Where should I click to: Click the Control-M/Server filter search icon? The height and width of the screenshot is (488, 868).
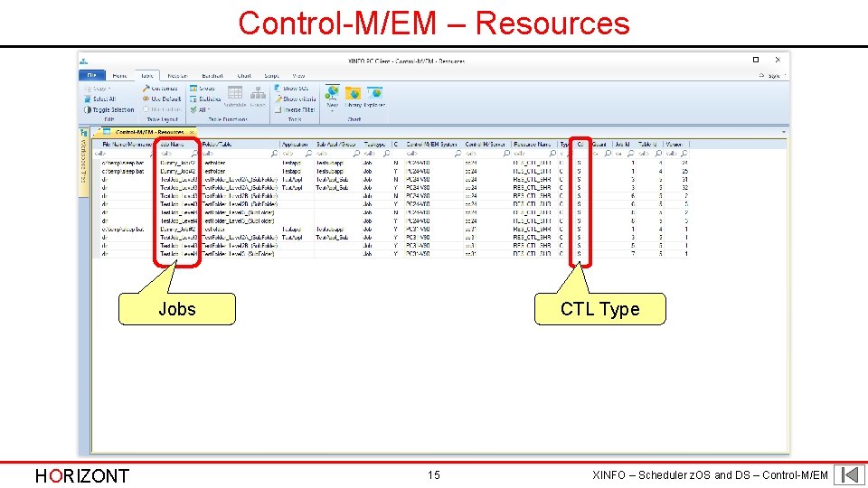(505, 154)
